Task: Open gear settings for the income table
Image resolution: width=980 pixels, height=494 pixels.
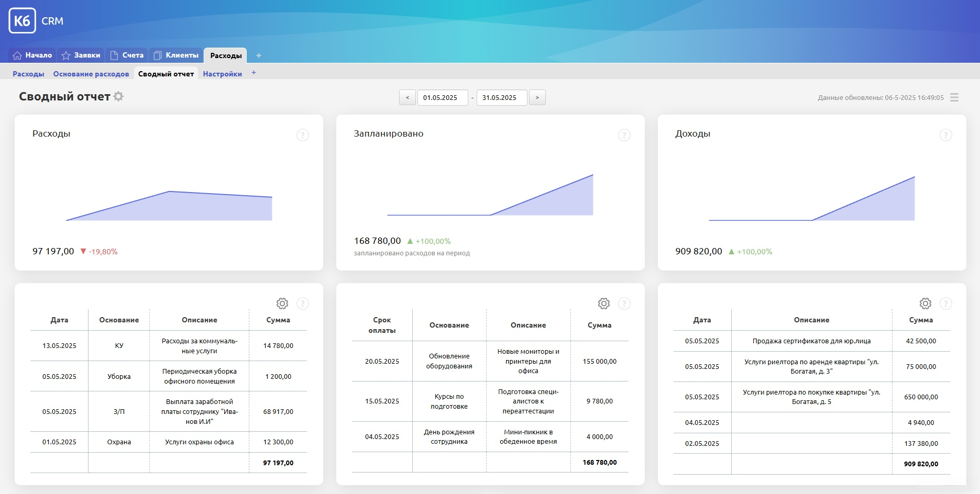Action: click(x=926, y=304)
